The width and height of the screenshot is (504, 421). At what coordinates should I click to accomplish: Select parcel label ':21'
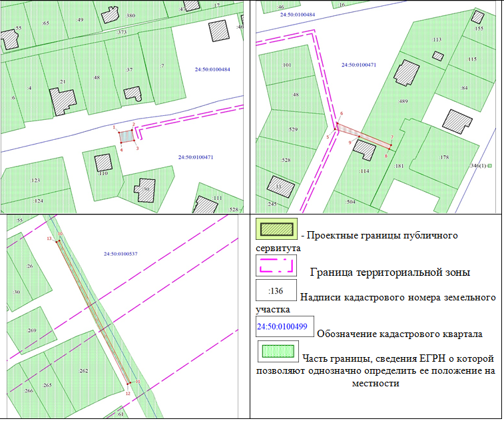(63, 82)
